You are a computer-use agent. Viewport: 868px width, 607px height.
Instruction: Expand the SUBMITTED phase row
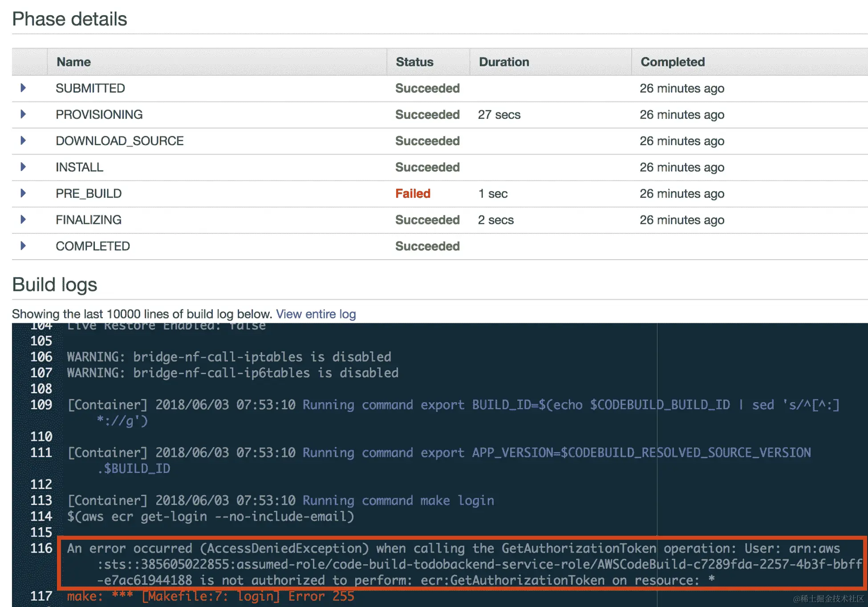23,88
